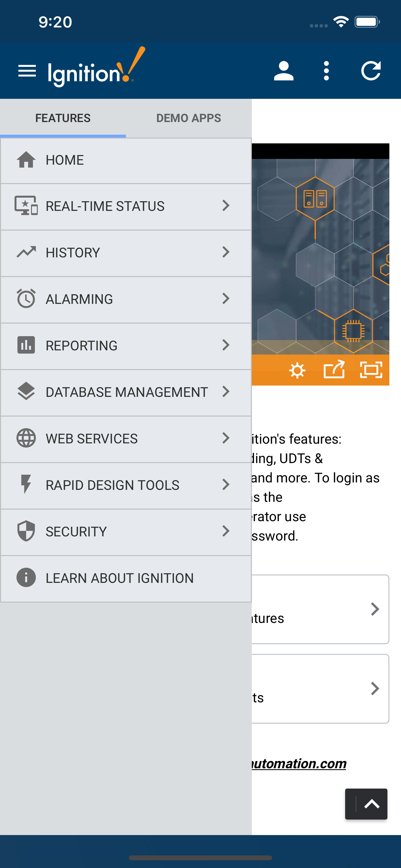Tap the Rapid Design Tools lightning icon
The height and width of the screenshot is (868, 401).
[x=26, y=485]
